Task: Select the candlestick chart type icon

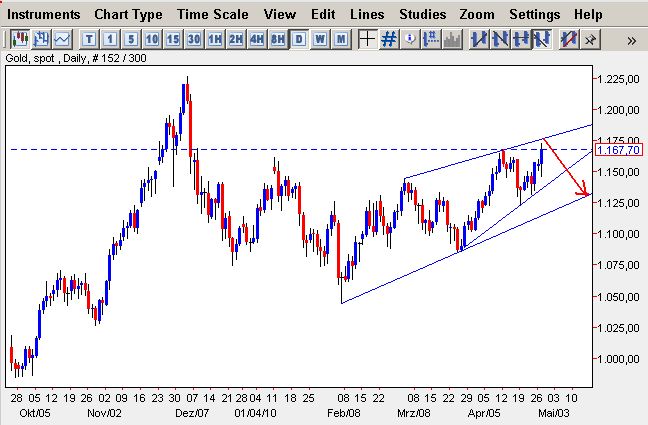Action: click(x=19, y=40)
